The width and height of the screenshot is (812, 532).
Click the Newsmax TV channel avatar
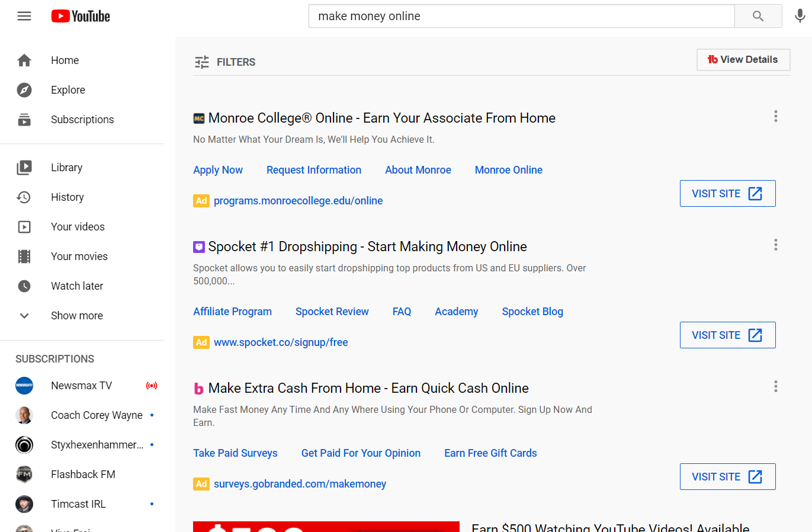24,386
